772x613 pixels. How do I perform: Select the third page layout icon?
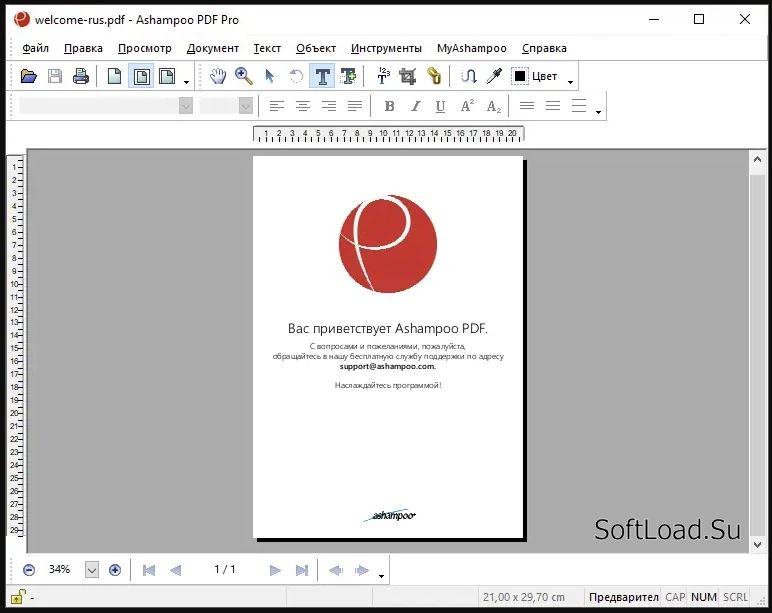[167, 76]
